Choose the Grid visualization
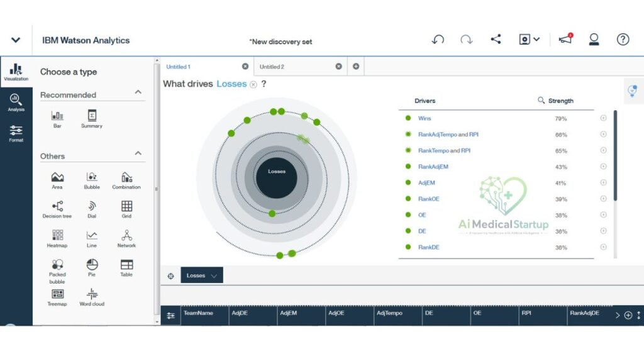The width and height of the screenshot is (644, 349). 126,210
